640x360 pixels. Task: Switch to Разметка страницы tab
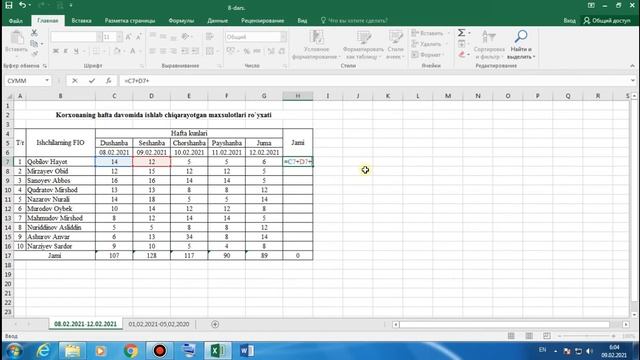[x=130, y=20]
